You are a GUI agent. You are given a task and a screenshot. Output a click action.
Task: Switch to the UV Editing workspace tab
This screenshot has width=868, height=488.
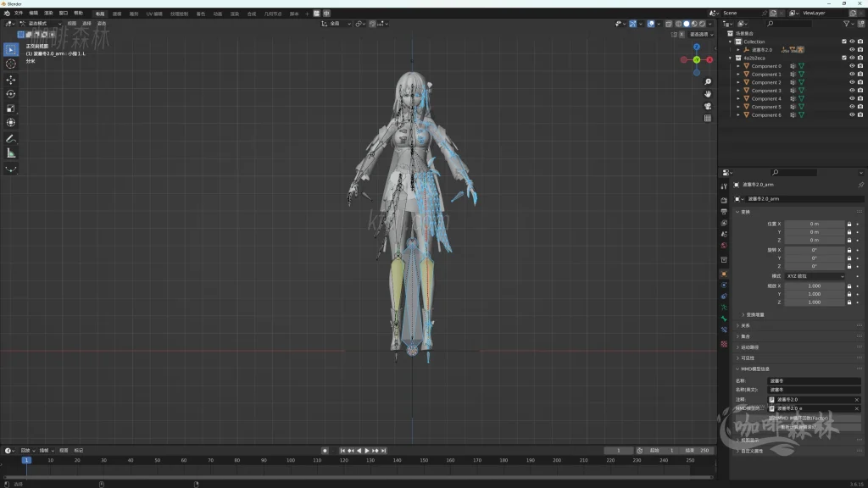pos(154,14)
